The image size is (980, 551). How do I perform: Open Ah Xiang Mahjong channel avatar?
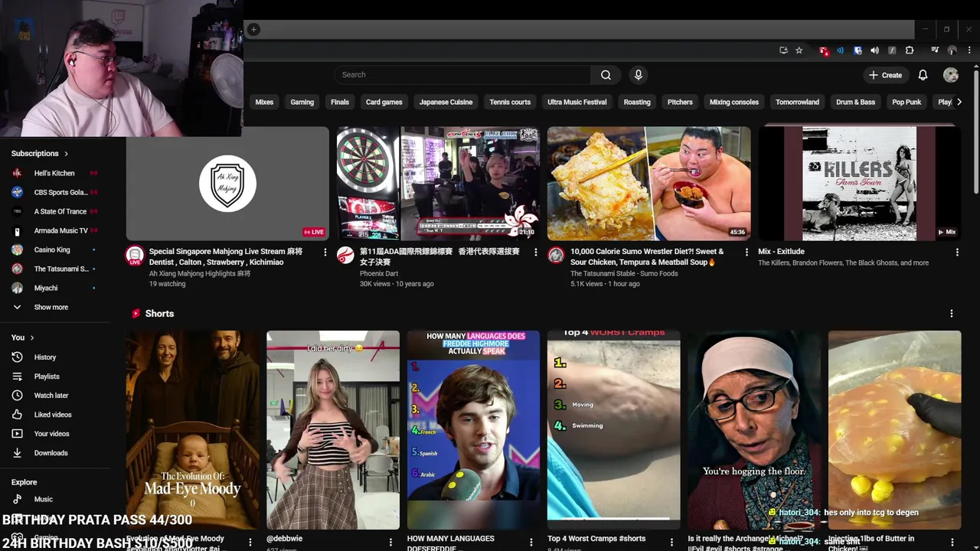(135, 256)
